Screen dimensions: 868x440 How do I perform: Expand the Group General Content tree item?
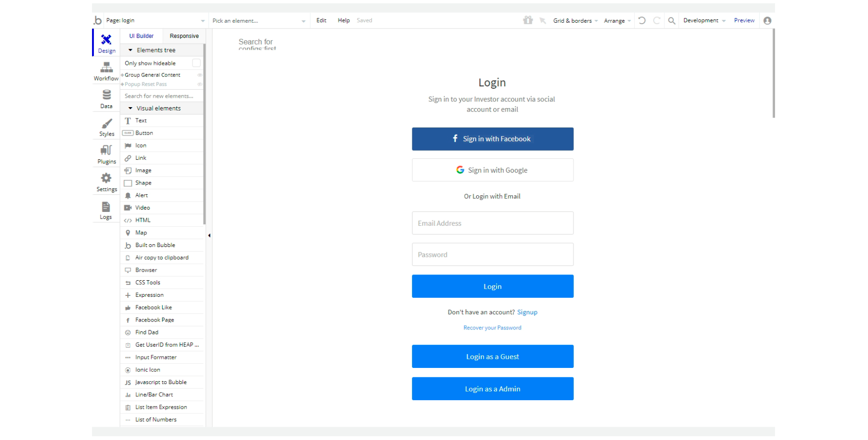pos(122,75)
